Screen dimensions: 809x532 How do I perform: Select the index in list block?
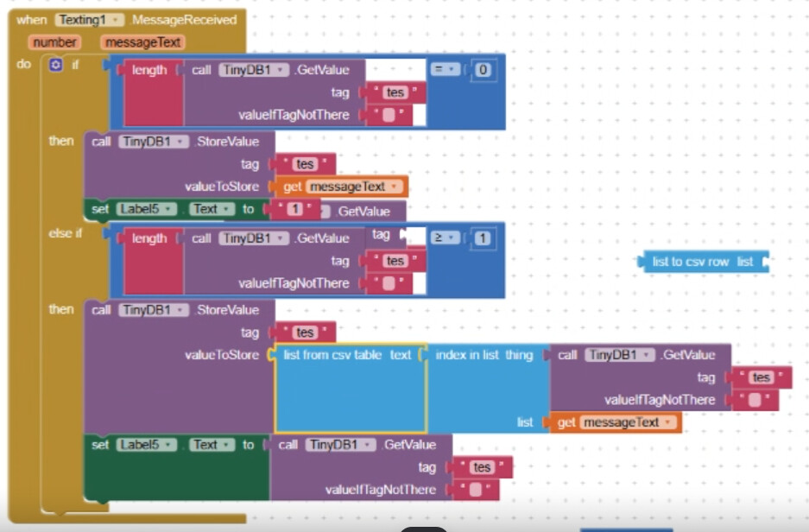pos(484,355)
